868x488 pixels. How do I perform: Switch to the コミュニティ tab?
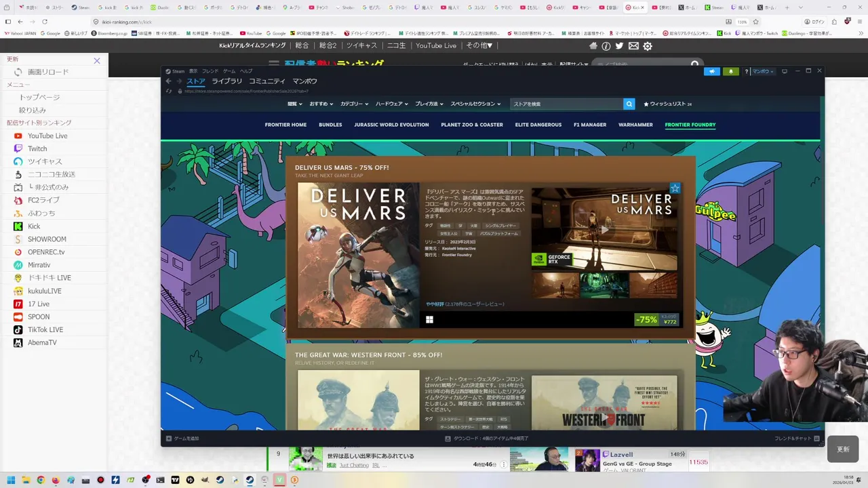point(267,81)
